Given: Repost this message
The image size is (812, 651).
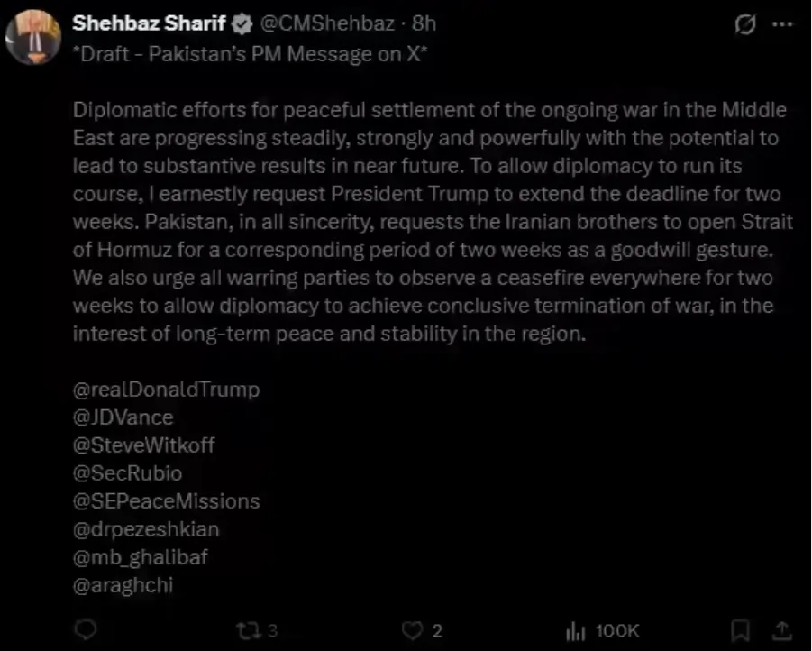Looking at the screenshot, I should [249, 631].
